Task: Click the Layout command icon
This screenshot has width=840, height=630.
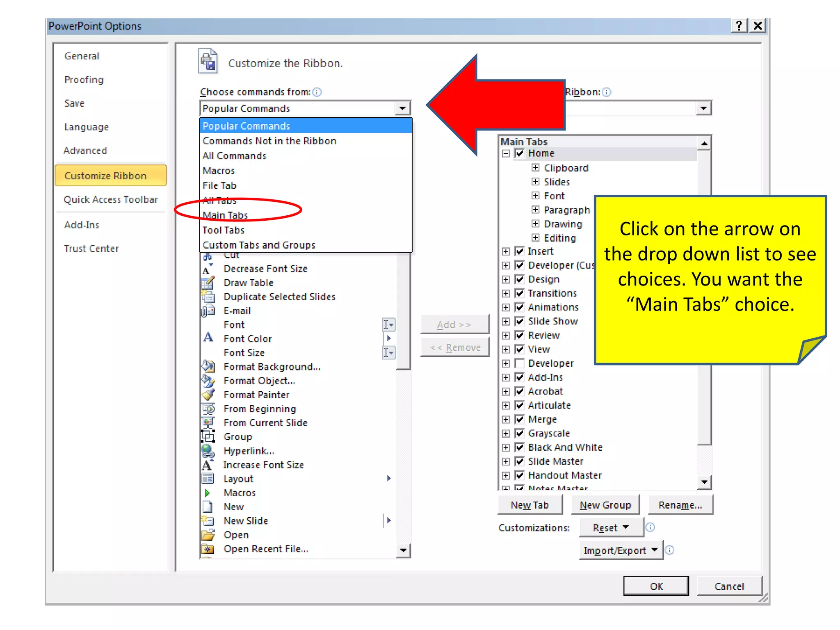Action: [x=208, y=479]
